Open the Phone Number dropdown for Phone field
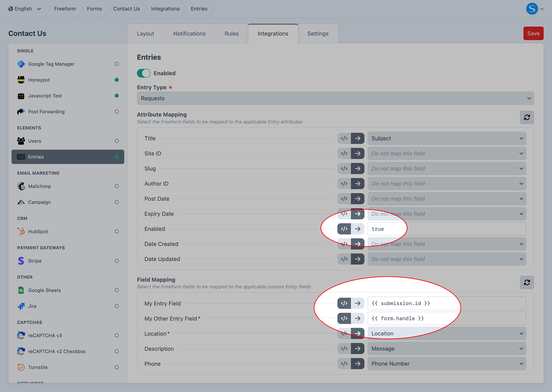Viewport: 552px width, 392px height. [446, 364]
